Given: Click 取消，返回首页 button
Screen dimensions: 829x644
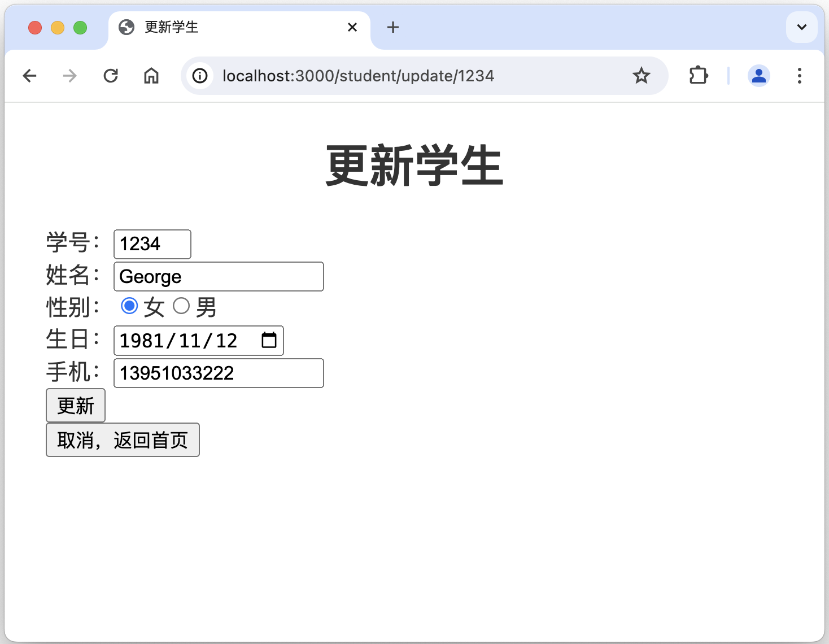Looking at the screenshot, I should pyautogui.click(x=123, y=440).
